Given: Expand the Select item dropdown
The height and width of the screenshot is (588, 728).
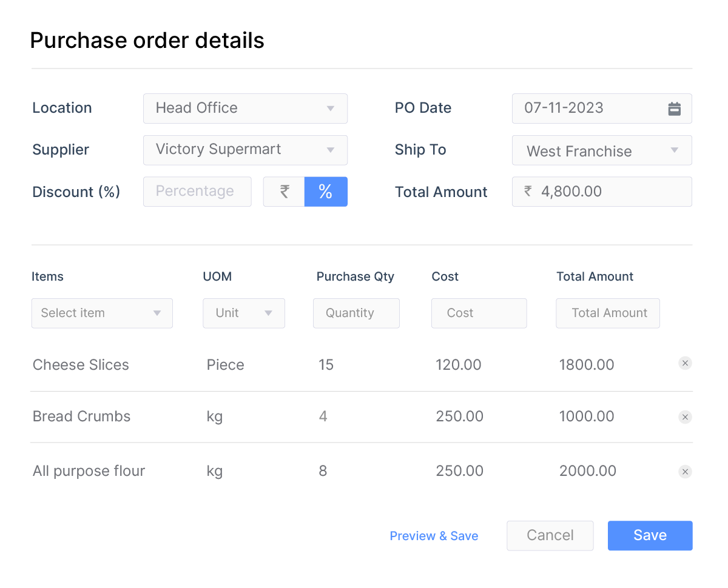Looking at the screenshot, I should 102,313.
